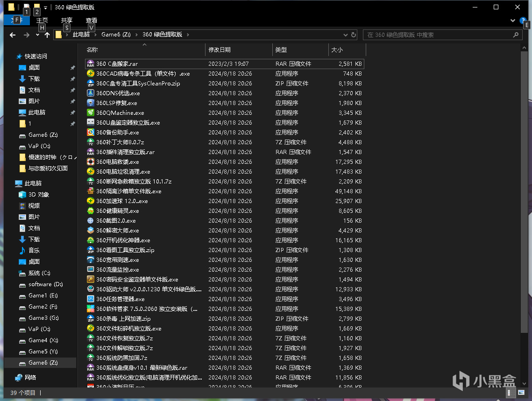
Task: Click the search box for 360 绿色提取版
Action: point(442,35)
